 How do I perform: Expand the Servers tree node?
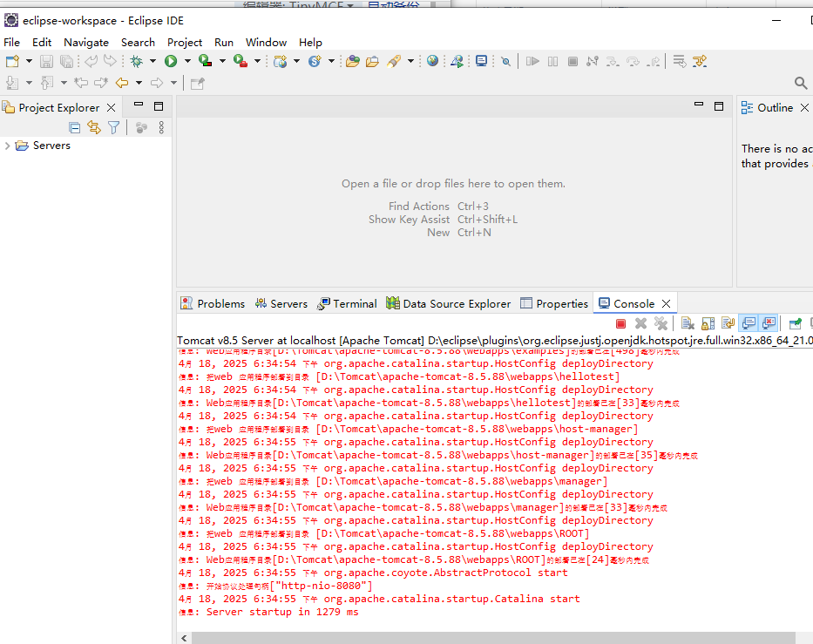point(7,146)
